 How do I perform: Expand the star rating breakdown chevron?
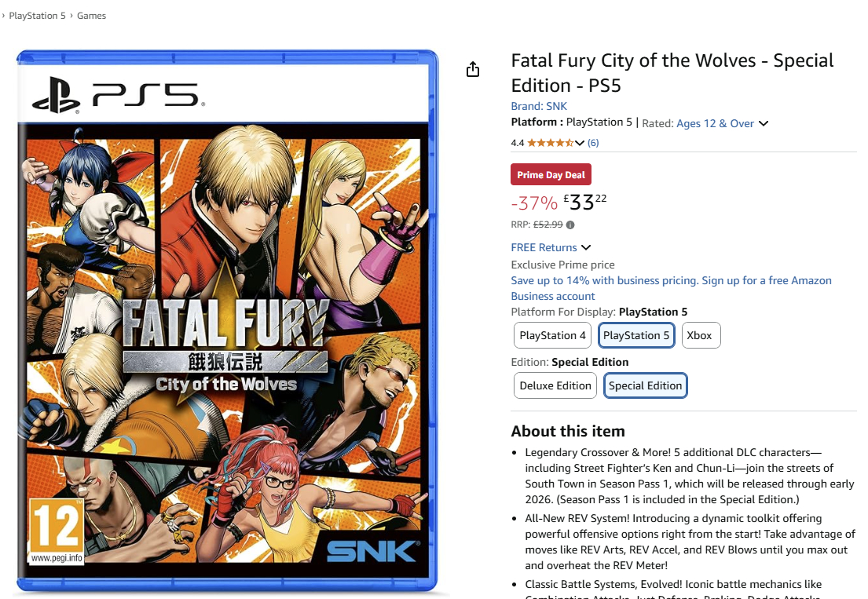580,143
